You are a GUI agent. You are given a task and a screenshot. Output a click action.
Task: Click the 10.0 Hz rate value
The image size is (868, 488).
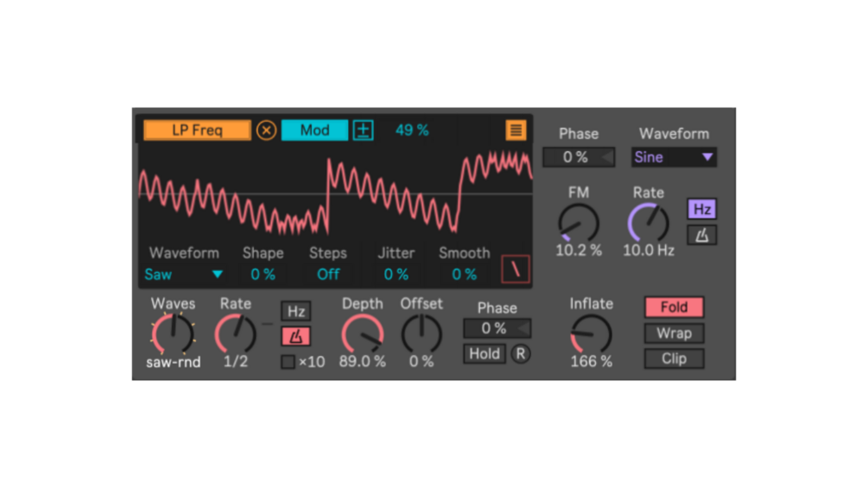[x=649, y=250]
